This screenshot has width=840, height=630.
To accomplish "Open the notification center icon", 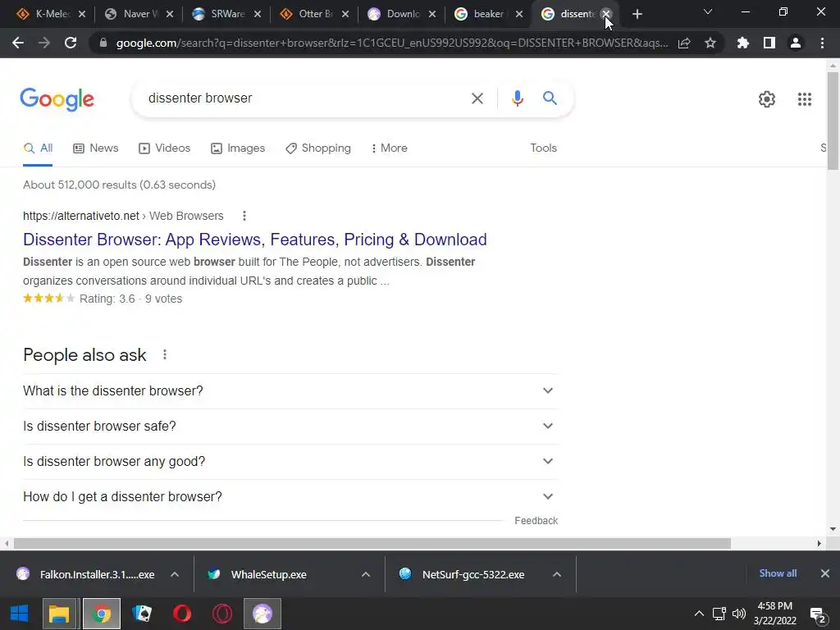I will 818,614.
